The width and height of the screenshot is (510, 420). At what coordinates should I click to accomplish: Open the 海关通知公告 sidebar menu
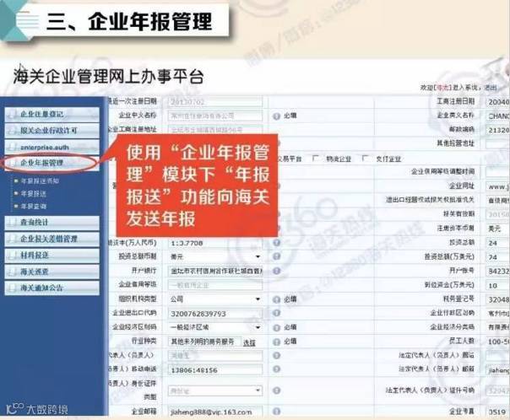(52, 288)
